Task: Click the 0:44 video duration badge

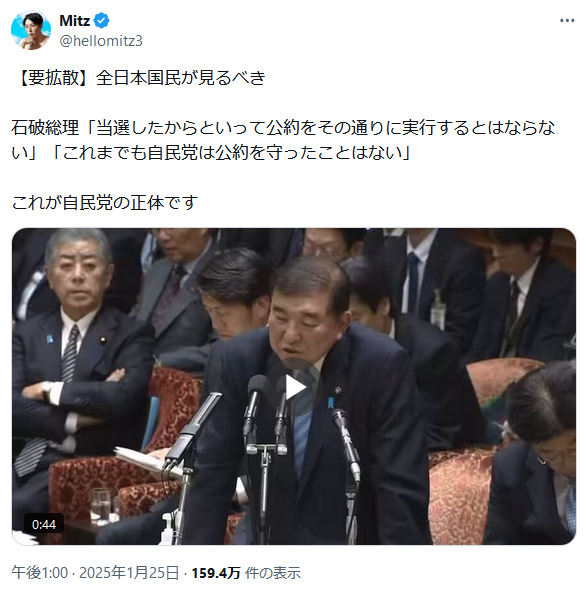Action: click(44, 524)
